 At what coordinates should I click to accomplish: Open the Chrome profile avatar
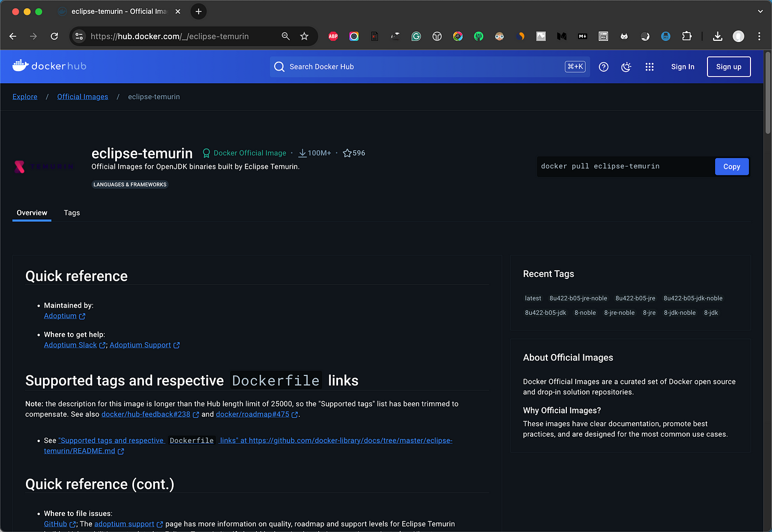tap(738, 36)
